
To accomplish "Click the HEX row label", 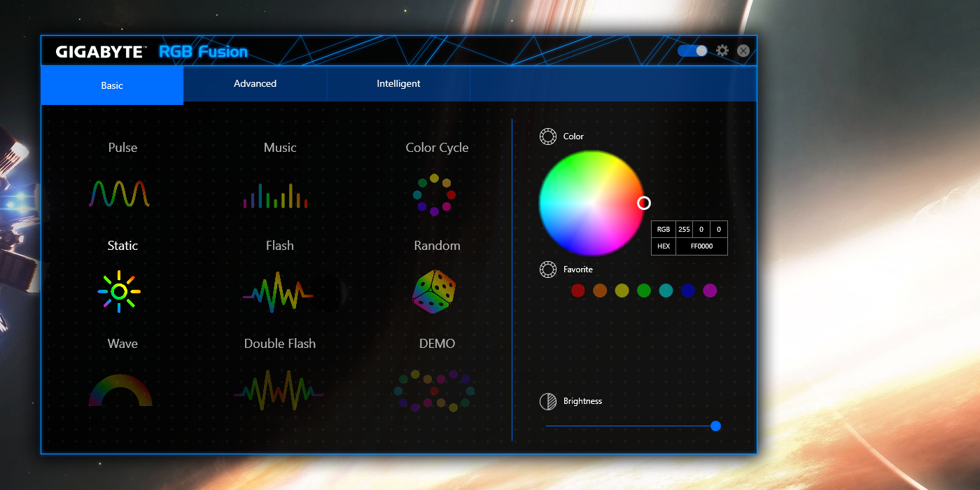I will pyautogui.click(x=664, y=246).
